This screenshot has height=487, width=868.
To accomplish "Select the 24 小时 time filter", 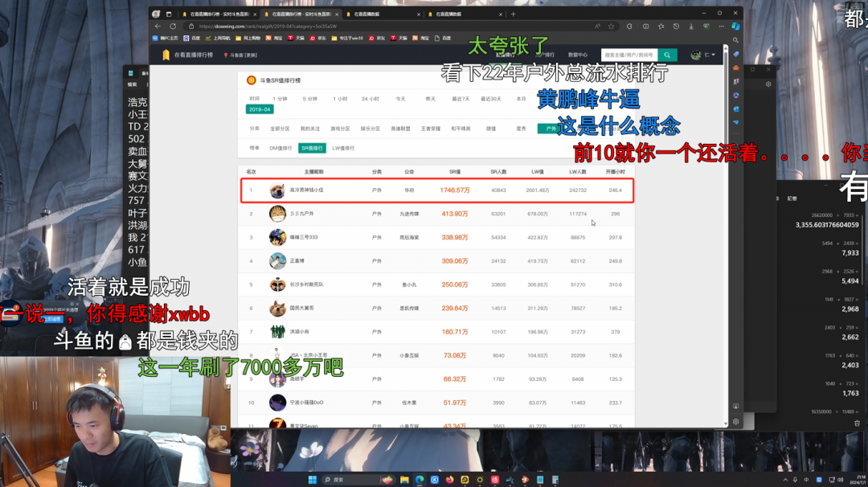I will point(371,99).
